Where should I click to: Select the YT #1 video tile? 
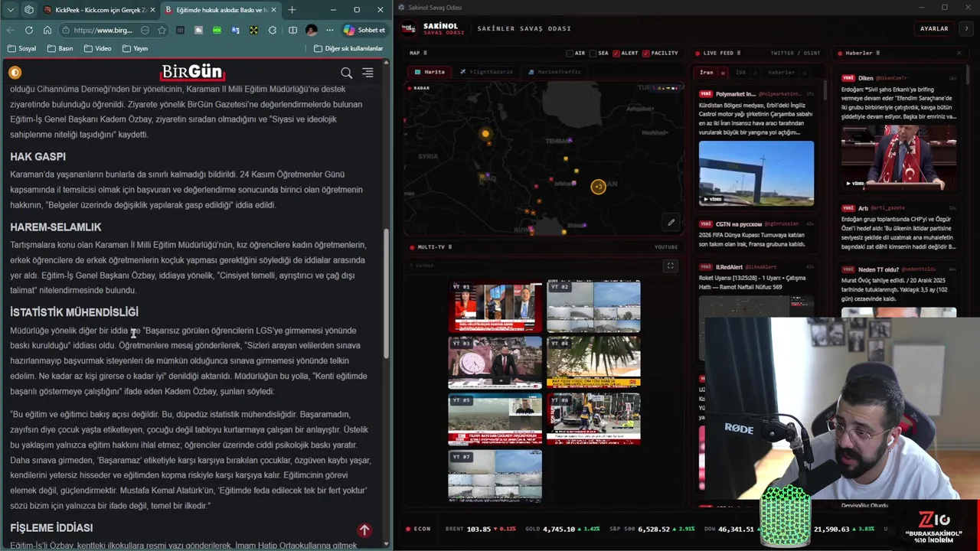[x=495, y=307]
